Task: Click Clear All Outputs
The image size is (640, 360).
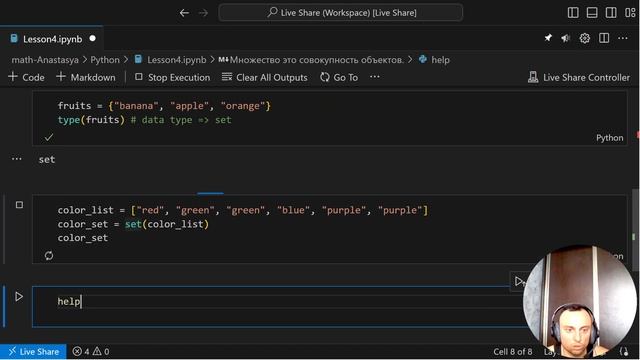Action: [x=264, y=77]
